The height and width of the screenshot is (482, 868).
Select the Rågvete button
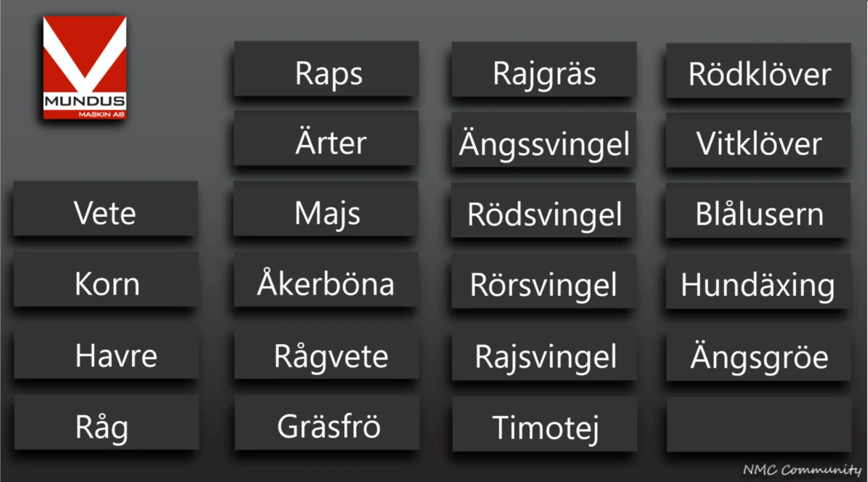coord(327,351)
